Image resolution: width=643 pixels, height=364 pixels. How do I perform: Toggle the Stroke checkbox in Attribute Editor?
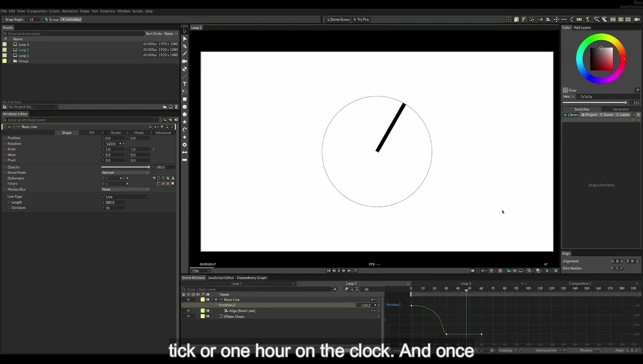[x=105, y=133]
